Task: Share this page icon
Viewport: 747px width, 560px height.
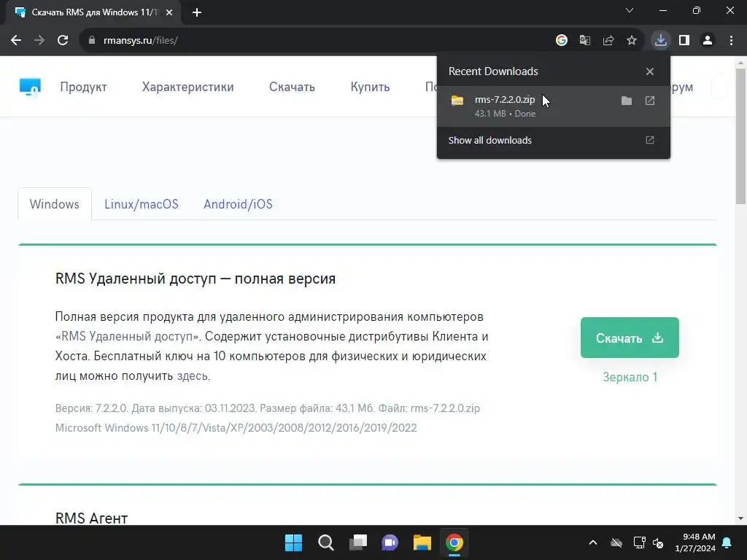Action: [x=608, y=41]
